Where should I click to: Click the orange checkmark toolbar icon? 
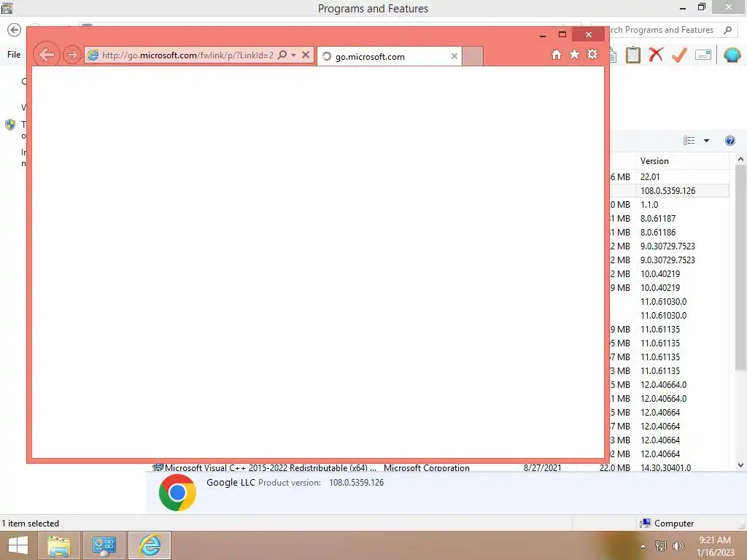[679, 55]
